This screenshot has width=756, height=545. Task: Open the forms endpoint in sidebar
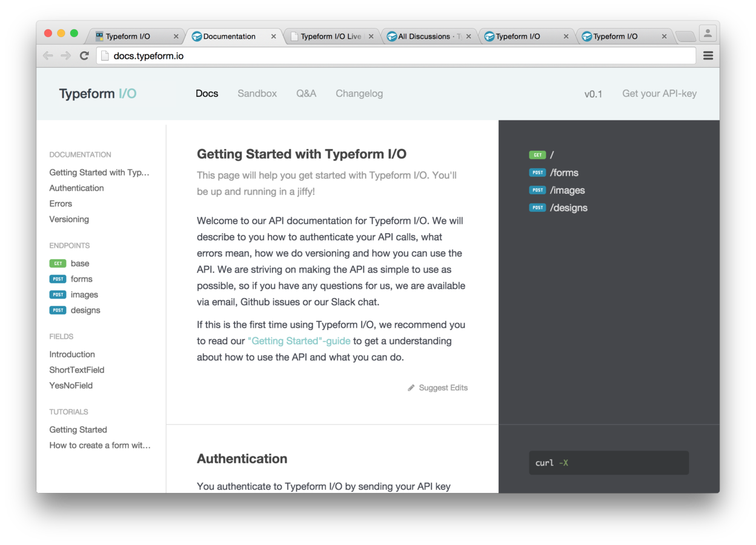(81, 279)
